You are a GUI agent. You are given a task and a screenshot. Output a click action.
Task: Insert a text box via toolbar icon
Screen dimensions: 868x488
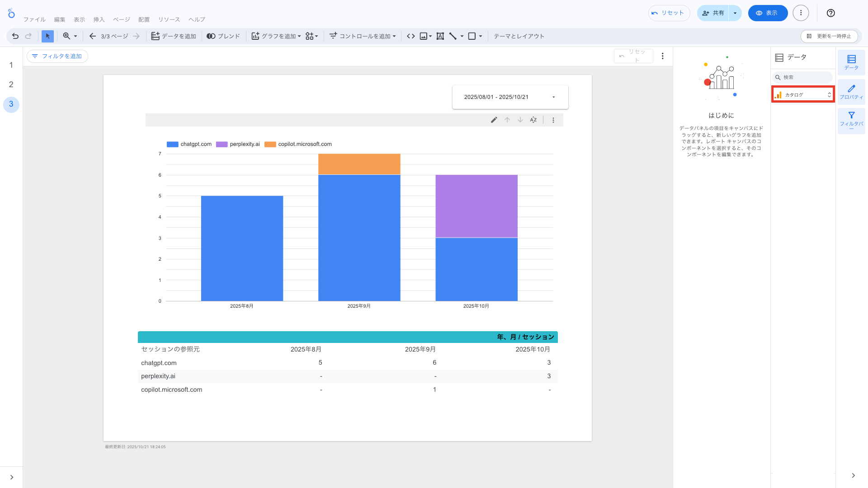440,36
